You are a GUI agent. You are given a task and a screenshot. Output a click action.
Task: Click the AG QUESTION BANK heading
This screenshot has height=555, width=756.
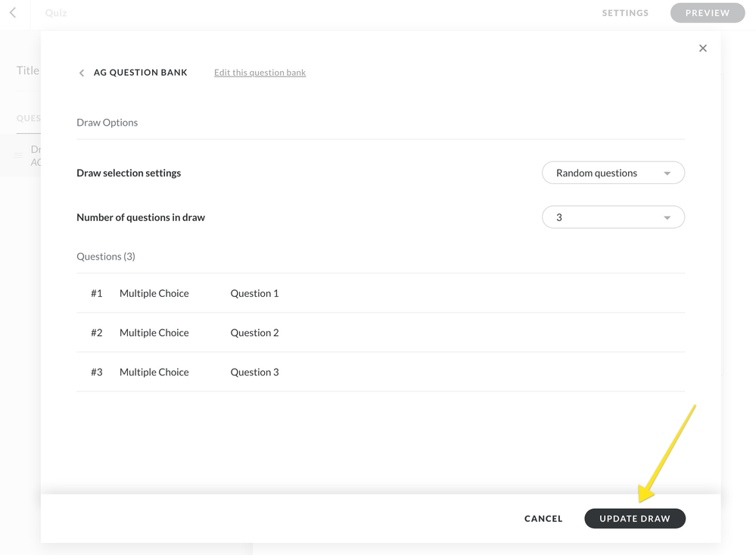140,73
